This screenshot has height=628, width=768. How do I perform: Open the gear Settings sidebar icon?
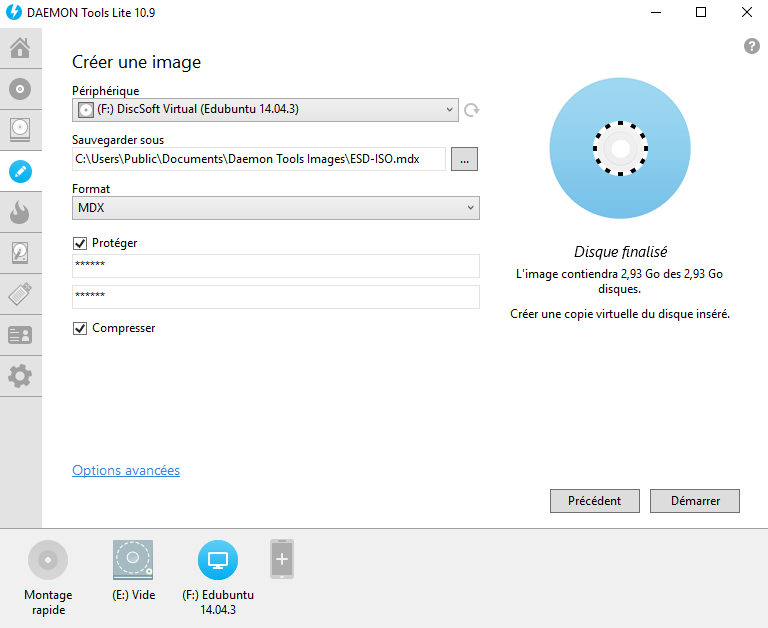click(x=20, y=376)
